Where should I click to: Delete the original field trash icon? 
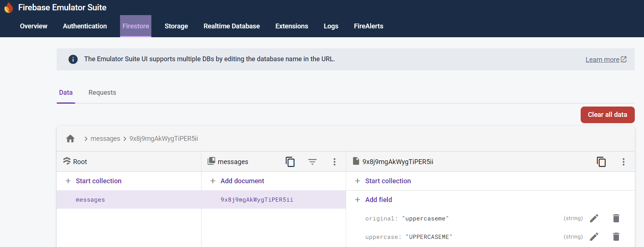[616, 218]
